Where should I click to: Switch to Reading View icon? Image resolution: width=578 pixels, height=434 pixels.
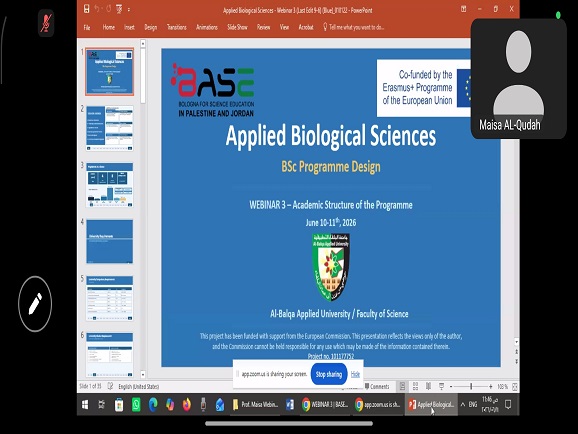pos(428,386)
